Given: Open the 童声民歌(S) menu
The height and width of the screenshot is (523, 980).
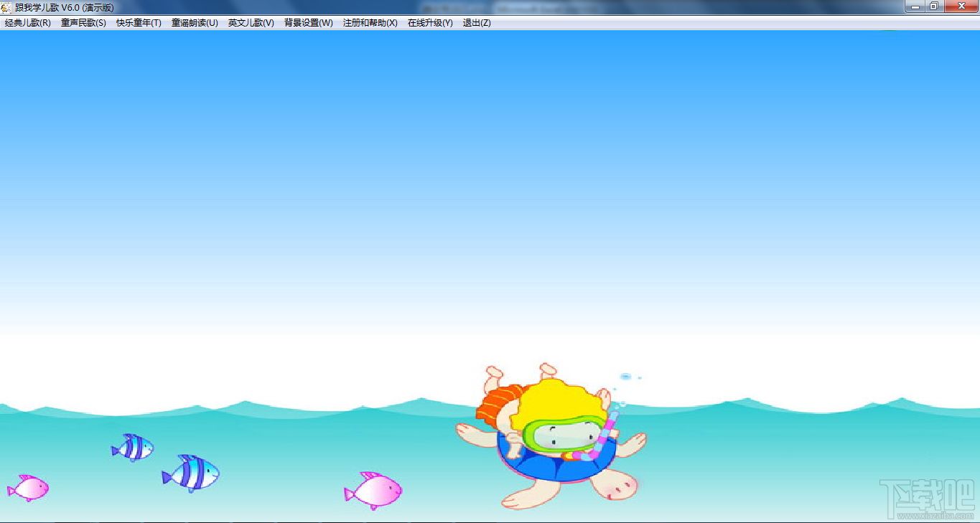Looking at the screenshot, I should tap(83, 23).
